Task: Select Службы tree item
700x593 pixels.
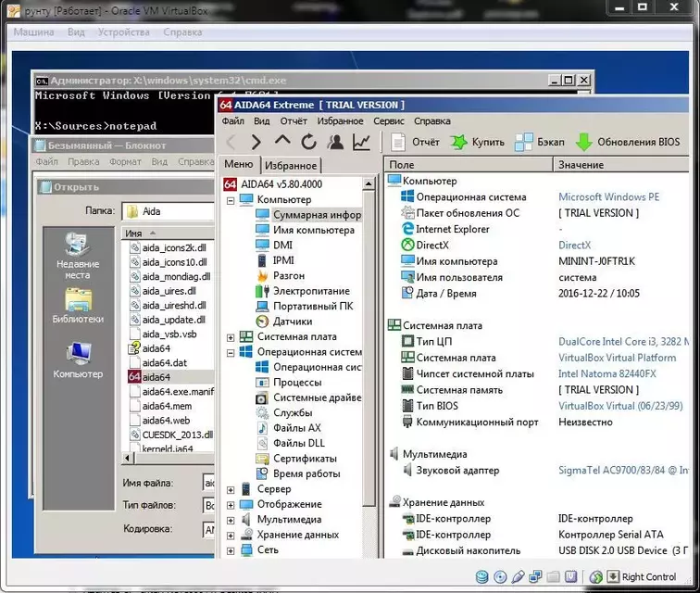Action: [284, 413]
